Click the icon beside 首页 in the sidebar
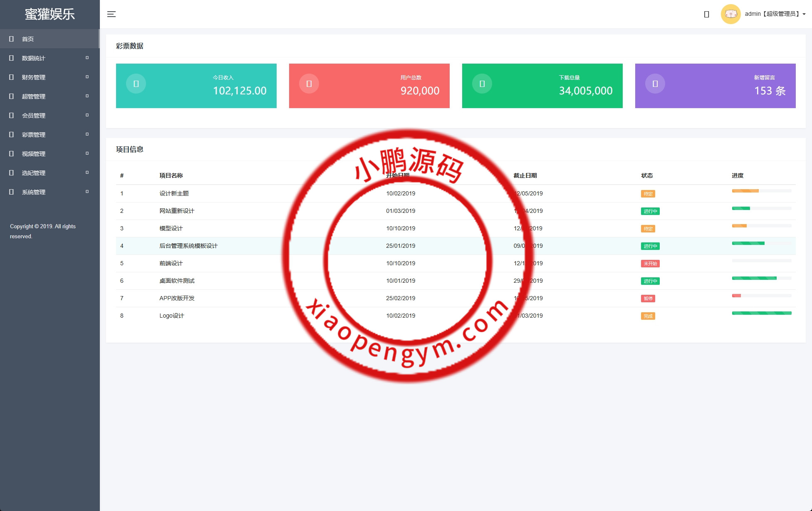The image size is (812, 511). 12,39
